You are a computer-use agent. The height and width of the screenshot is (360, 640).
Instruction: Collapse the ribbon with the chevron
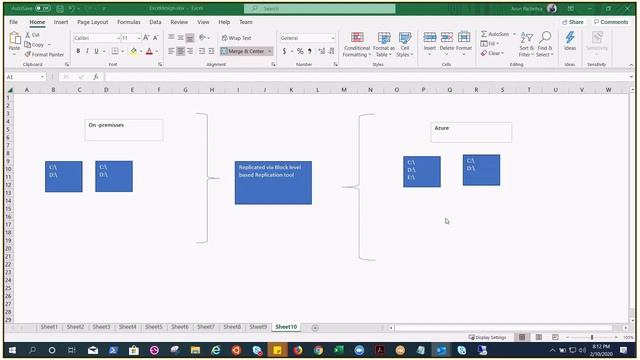(631, 64)
